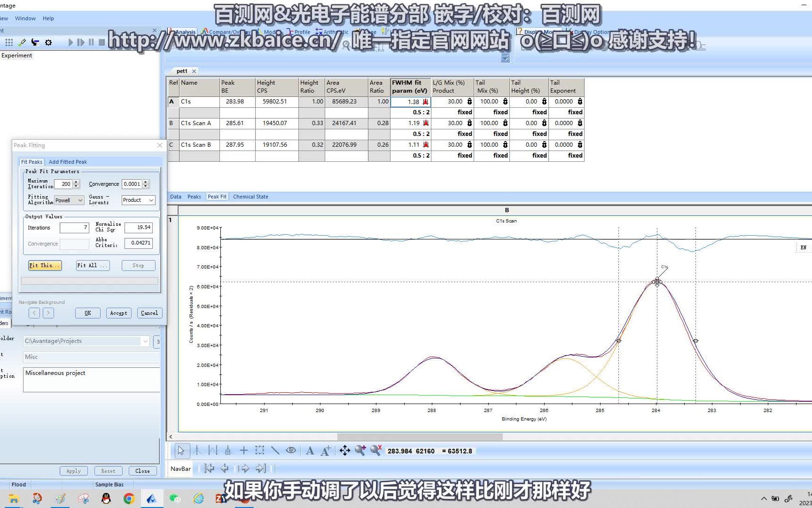Toggle the Tail Height constraint for C1s Scan B

click(x=544, y=145)
